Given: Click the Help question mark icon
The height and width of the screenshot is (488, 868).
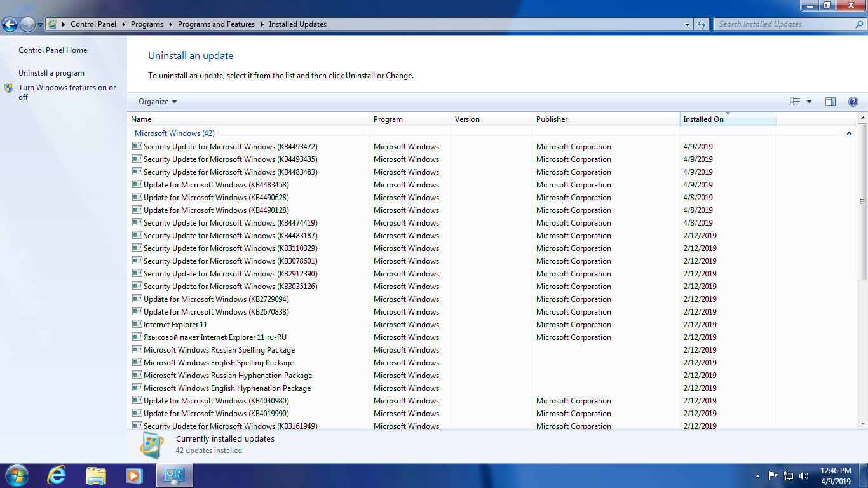Looking at the screenshot, I should [853, 102].
